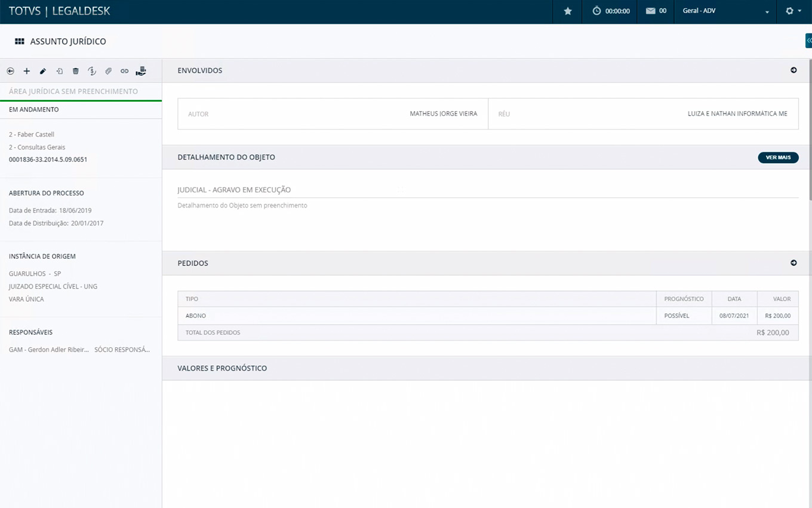The height and width of the screenshot is (508, 812).
Task: Click the back arrow icon in toolbar
Action: [x=10, y=71]
